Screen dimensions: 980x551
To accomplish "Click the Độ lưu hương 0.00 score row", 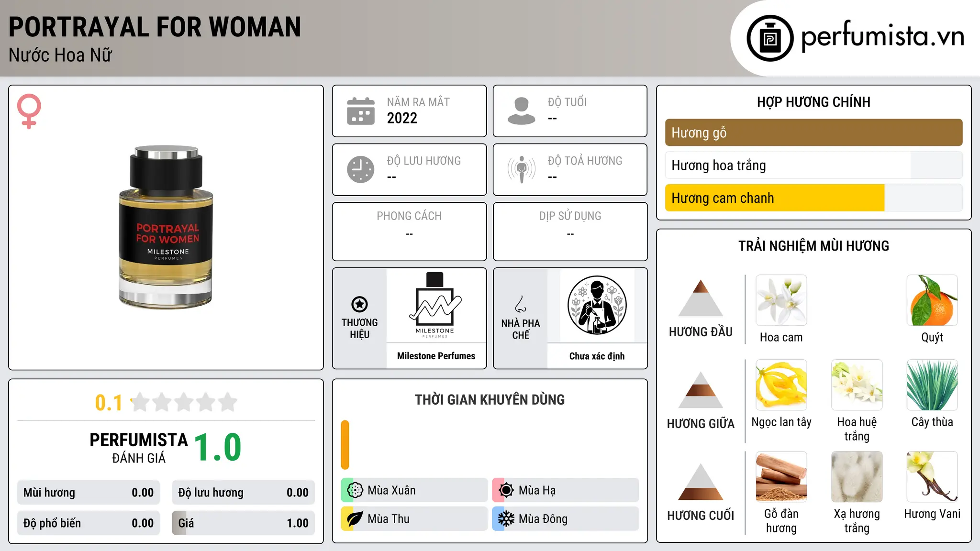I will pos(243,493).
